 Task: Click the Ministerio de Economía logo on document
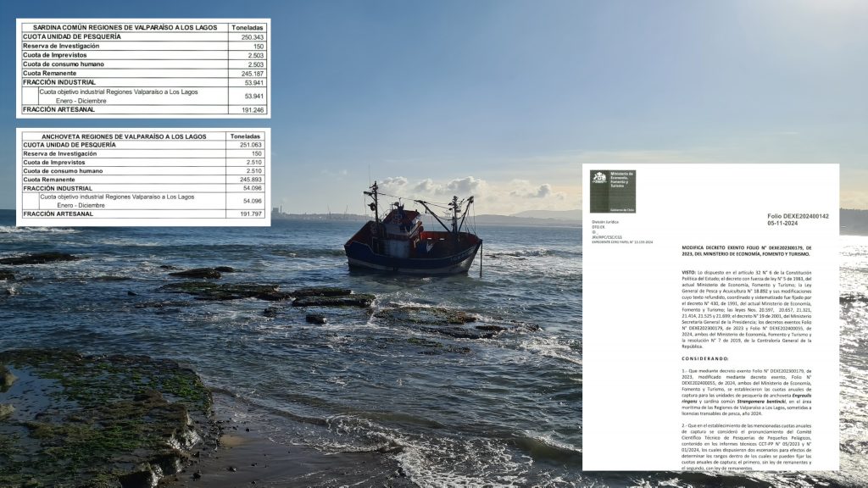coord(613,191)
